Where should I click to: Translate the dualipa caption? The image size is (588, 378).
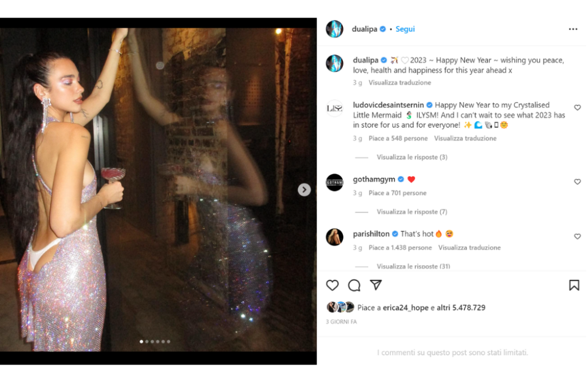tap(400, 82)
